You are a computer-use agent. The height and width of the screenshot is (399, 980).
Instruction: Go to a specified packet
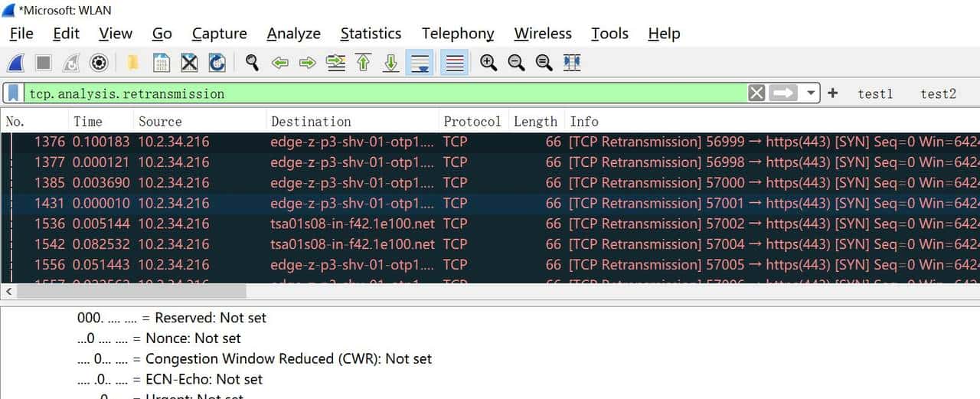(335, 63)
